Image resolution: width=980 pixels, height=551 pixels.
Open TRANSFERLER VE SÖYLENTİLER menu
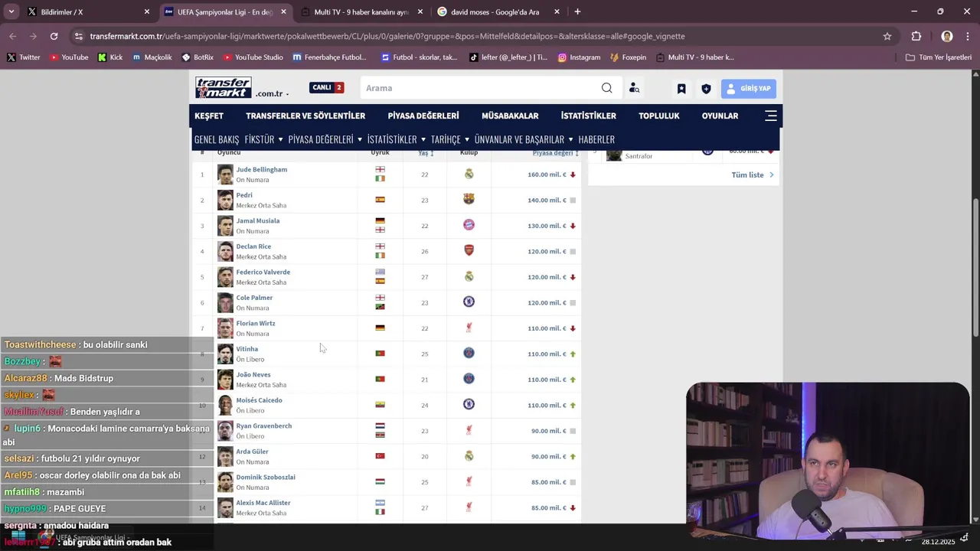305,116
